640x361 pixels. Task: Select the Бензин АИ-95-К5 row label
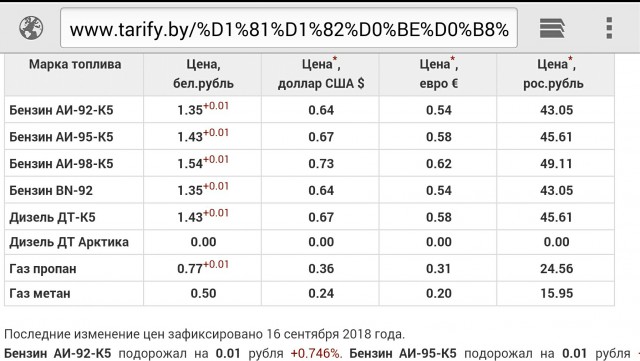pos(61,137)
